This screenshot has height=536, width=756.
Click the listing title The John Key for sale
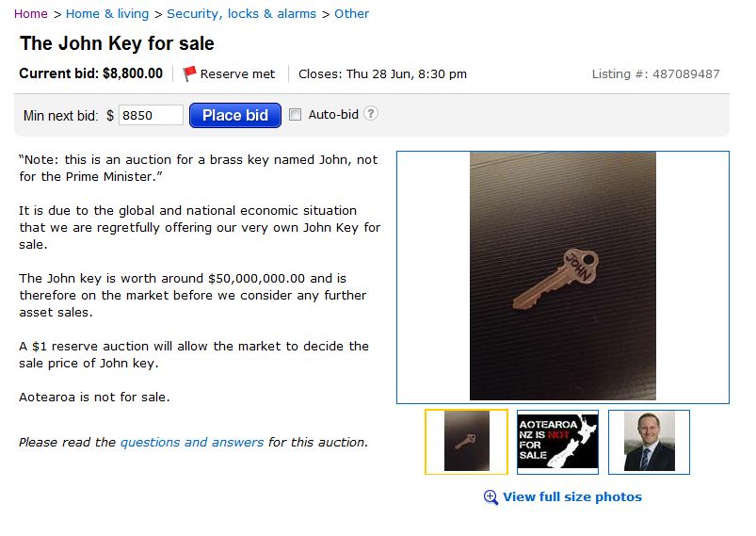(117, 43)
